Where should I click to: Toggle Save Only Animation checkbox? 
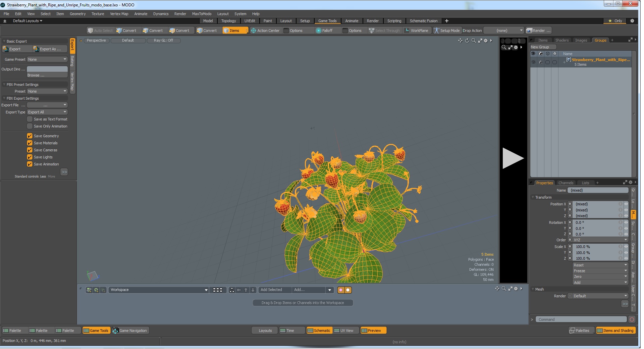30,126
